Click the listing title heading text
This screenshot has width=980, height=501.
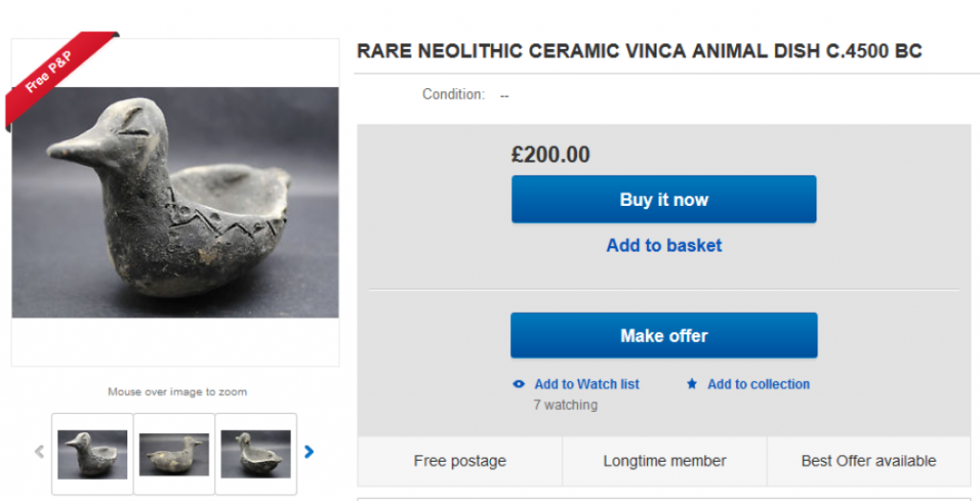tap(639, 52)
